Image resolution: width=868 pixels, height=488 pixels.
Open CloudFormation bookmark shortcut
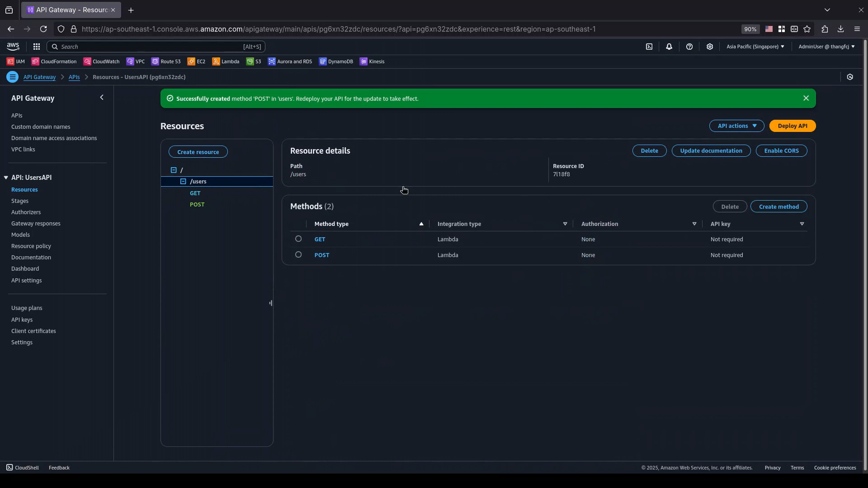point(54,61)
